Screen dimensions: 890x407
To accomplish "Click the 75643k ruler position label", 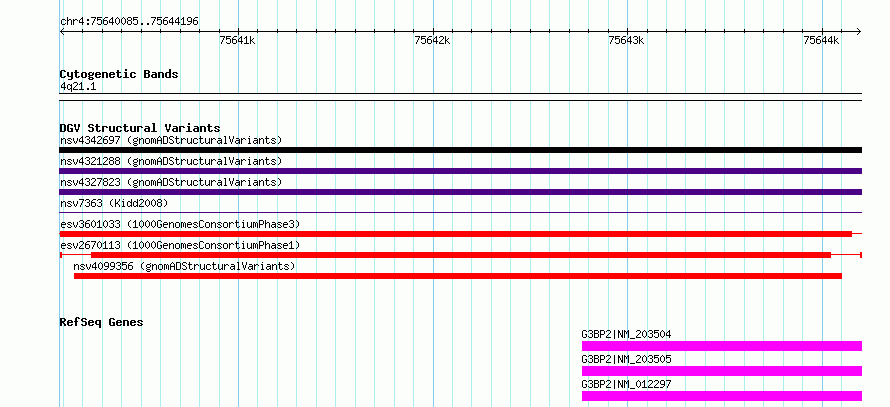I will [627, 40].
